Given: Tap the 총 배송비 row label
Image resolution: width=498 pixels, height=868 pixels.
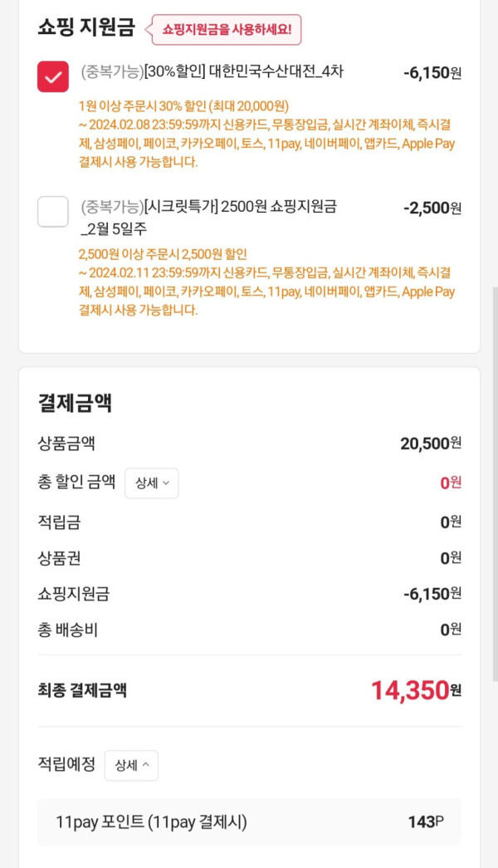Looking at the screenshot, I should point(67,630).
